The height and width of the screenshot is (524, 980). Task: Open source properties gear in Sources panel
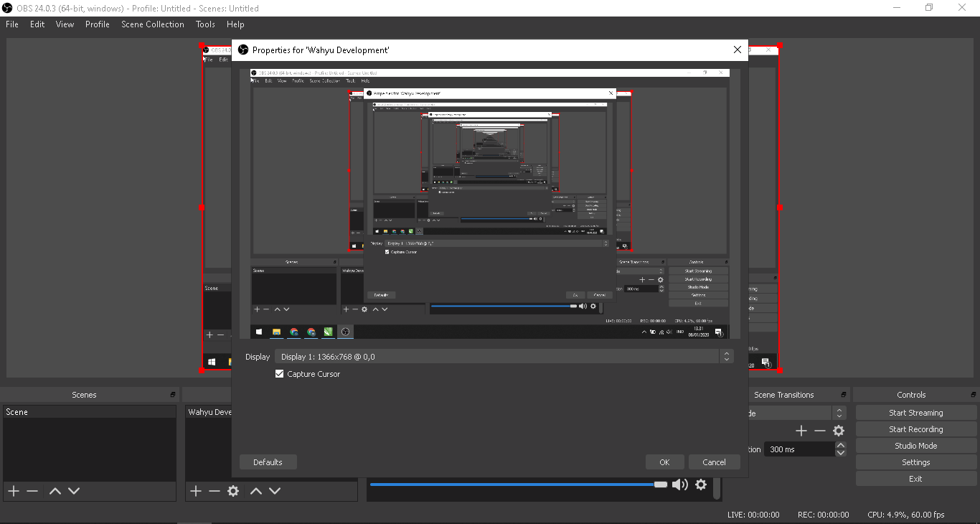[233, 491]
